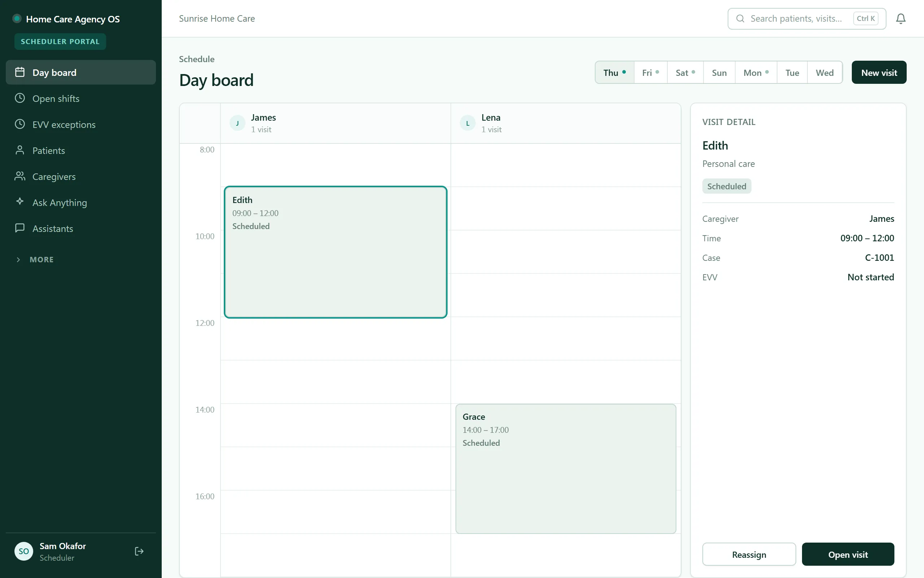The image size is (924, 578).
Task: Go to the Mon day tab
Action: (756, 72)
